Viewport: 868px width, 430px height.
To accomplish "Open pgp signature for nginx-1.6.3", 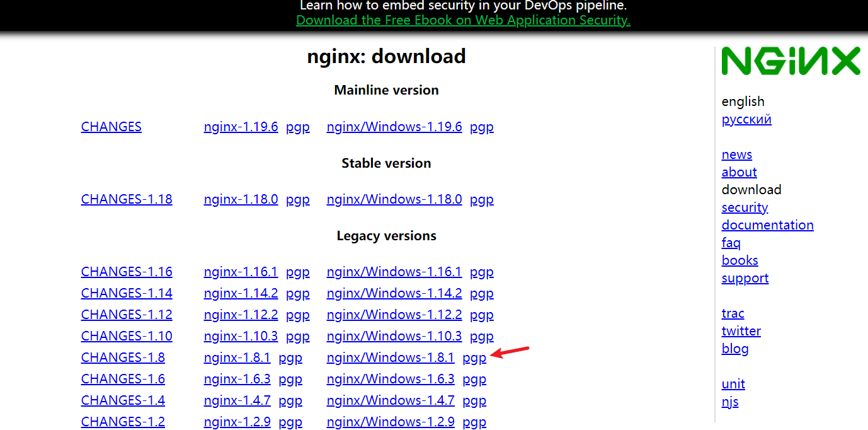I will pyautogui.click(x=290, y=380).
